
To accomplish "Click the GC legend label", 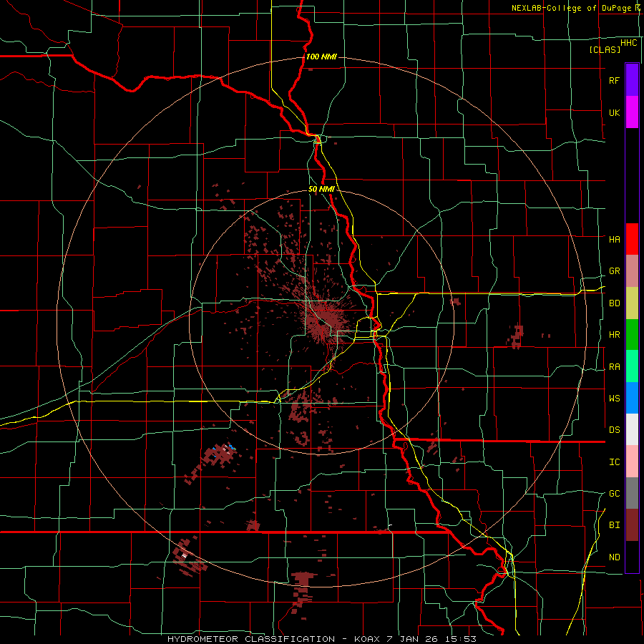I will pyautogui.click(x=614, y=493).
